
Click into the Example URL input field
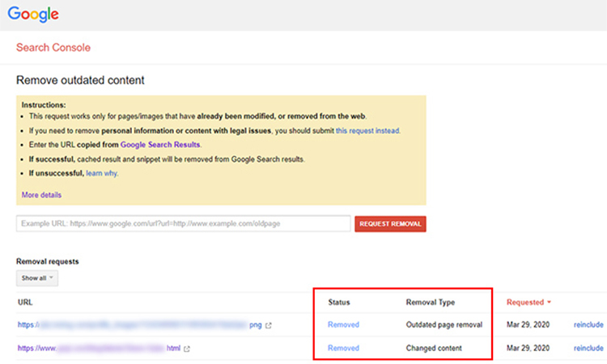182,224
